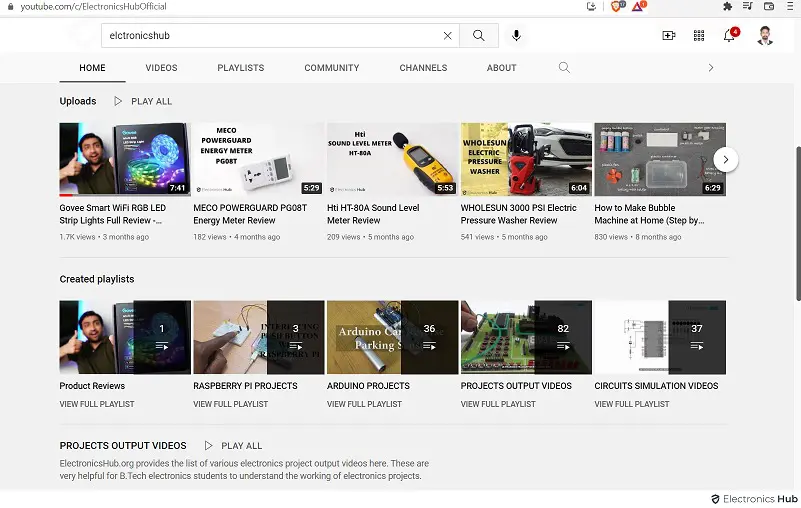Click the install app icon in address bar
801x508 pixels.
pos(591,6)
